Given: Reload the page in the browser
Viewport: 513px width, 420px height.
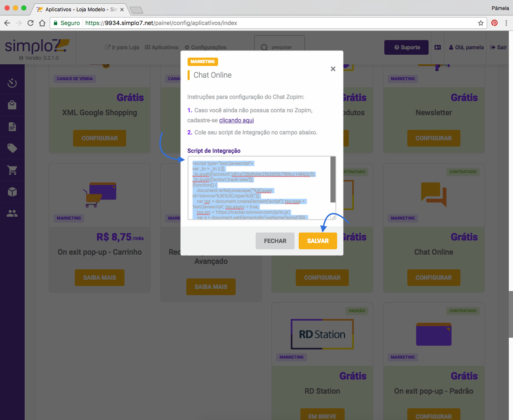Looking at the screenshot, I should pos(30,23).
